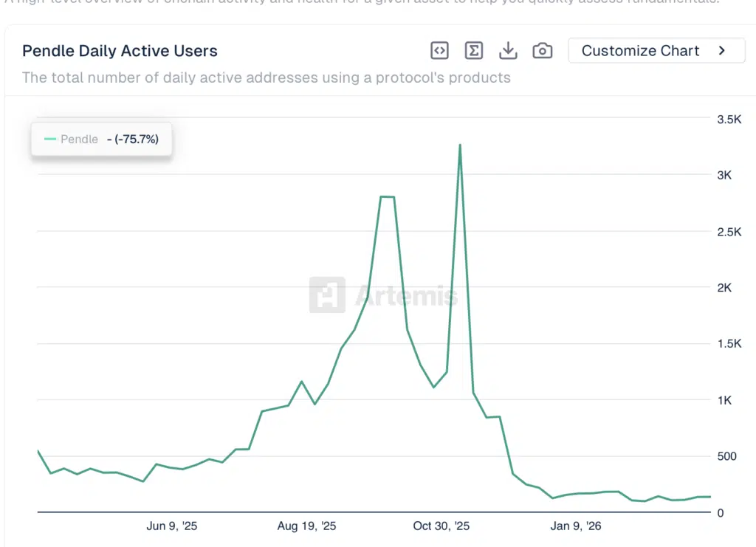This screenshot has height=547, width=756.
Task: Expand the Customize Chart chevron arrow
Action: click(x=722, y=51)
